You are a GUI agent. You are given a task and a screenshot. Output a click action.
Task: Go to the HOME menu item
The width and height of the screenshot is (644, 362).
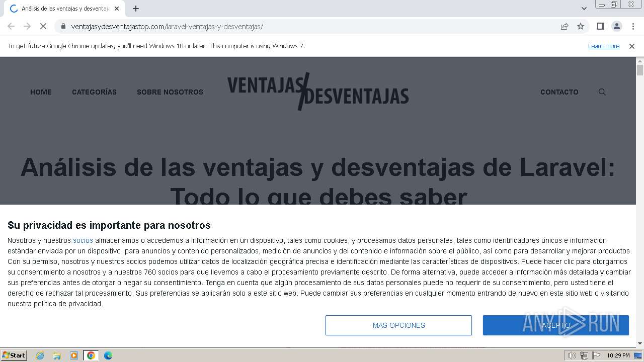[41, 92]
